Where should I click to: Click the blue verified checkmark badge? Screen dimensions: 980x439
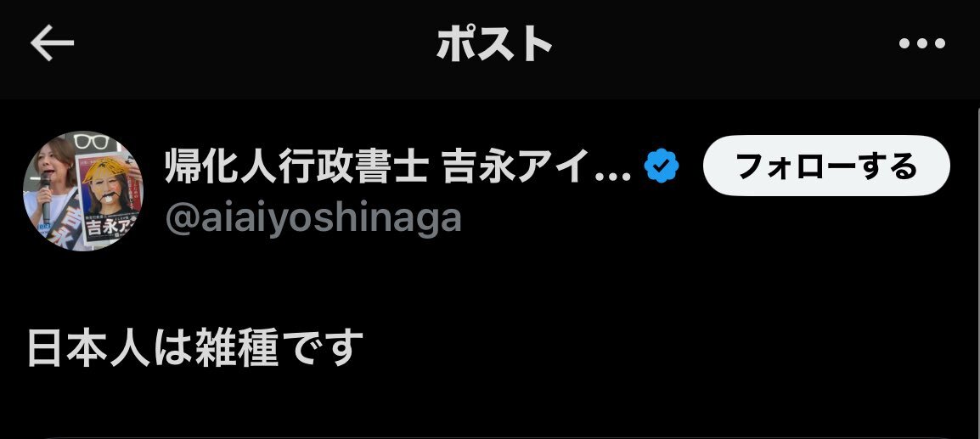pos(662,166)
